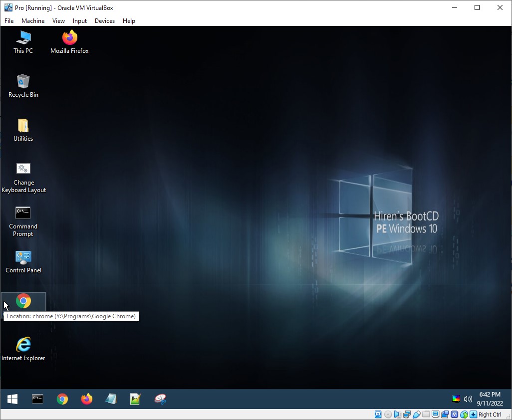Maximize the VirtualBox window

coord(477,7)
